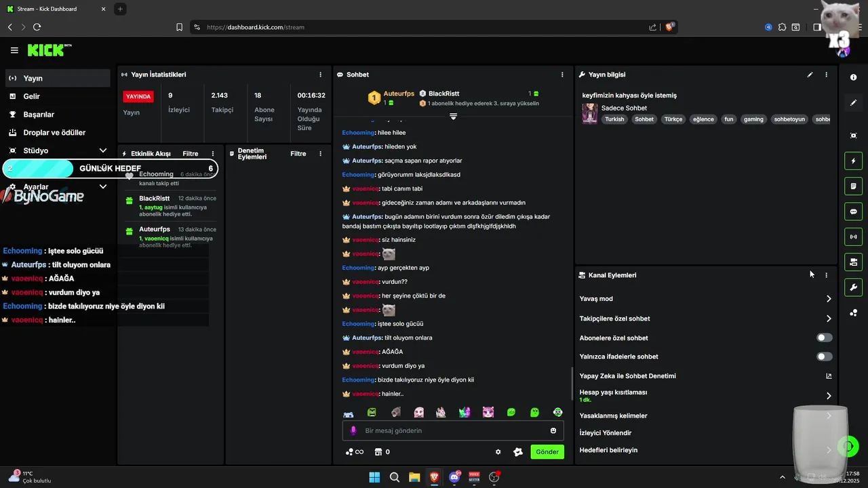Open Kanal Eylemleri panel options menu
The image size is (868, 488).
826,275
